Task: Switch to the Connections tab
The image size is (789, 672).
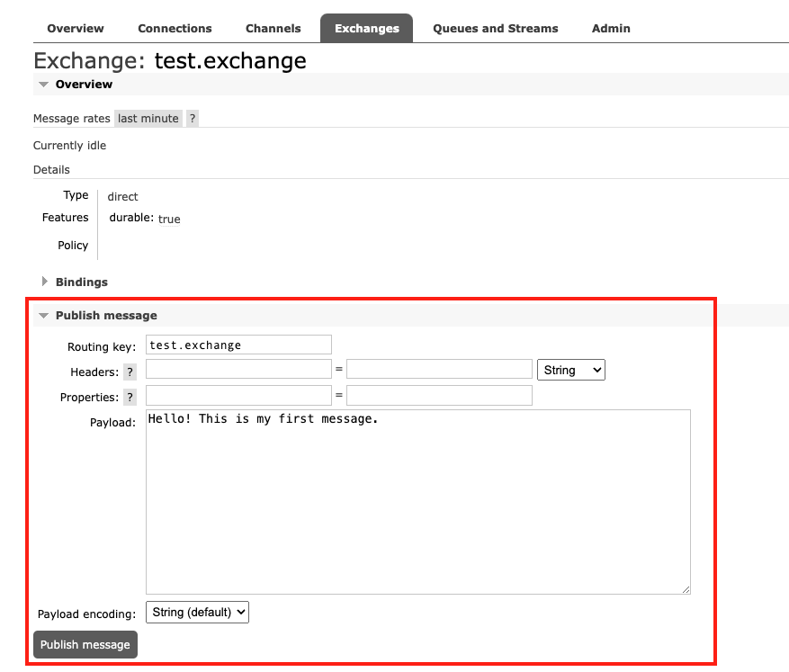Action: [x=175, y=29]
